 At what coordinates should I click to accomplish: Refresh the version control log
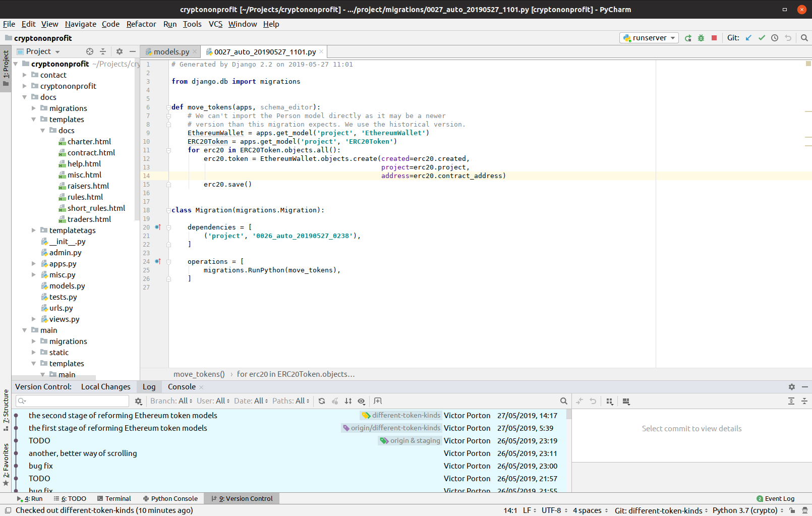(x=322, y=401)
